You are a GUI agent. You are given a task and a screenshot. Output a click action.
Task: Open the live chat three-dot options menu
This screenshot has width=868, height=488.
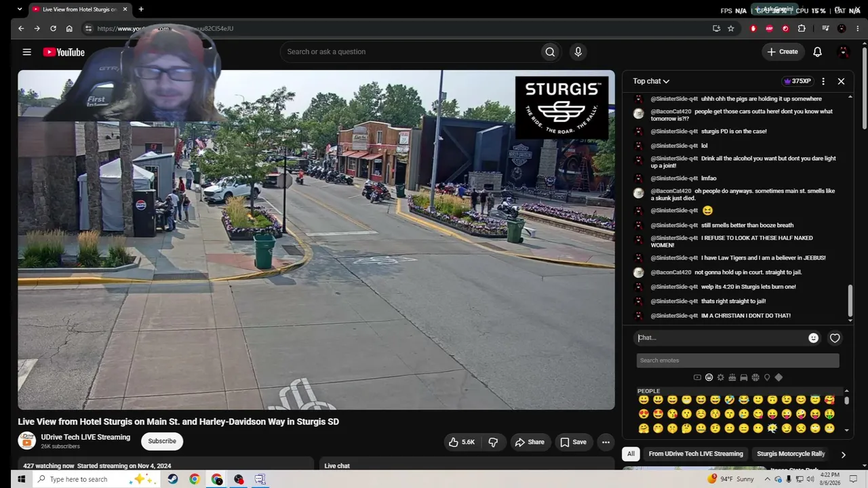pos(823,81)
